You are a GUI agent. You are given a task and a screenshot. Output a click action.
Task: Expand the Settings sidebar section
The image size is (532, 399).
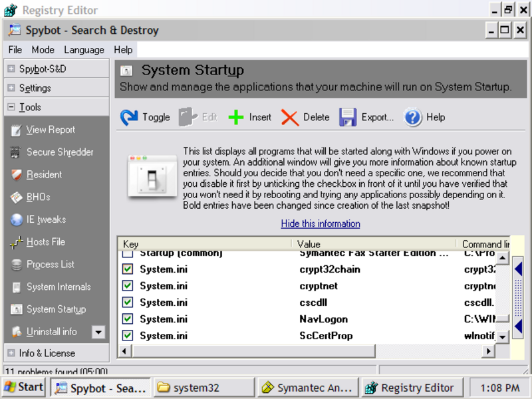[x=11, y=88]
